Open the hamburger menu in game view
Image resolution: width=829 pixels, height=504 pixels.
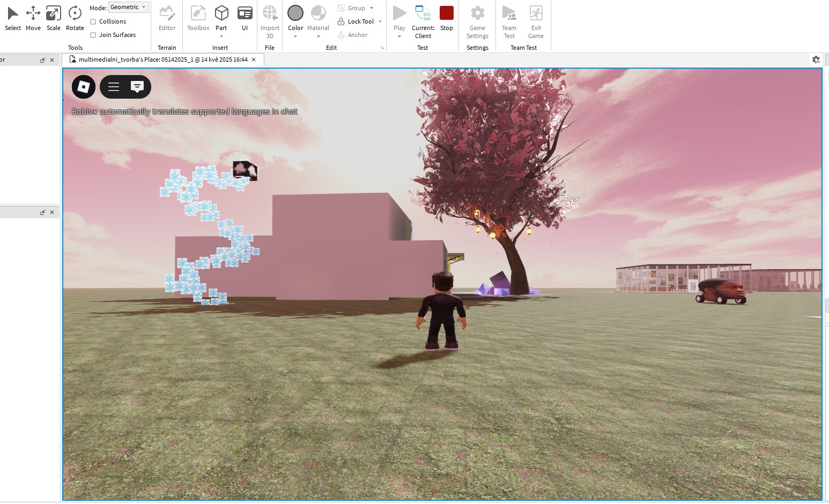point(114,87)
